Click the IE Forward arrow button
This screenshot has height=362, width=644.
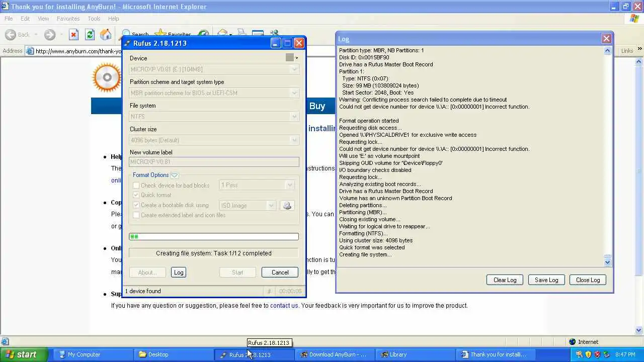[49, 35]
